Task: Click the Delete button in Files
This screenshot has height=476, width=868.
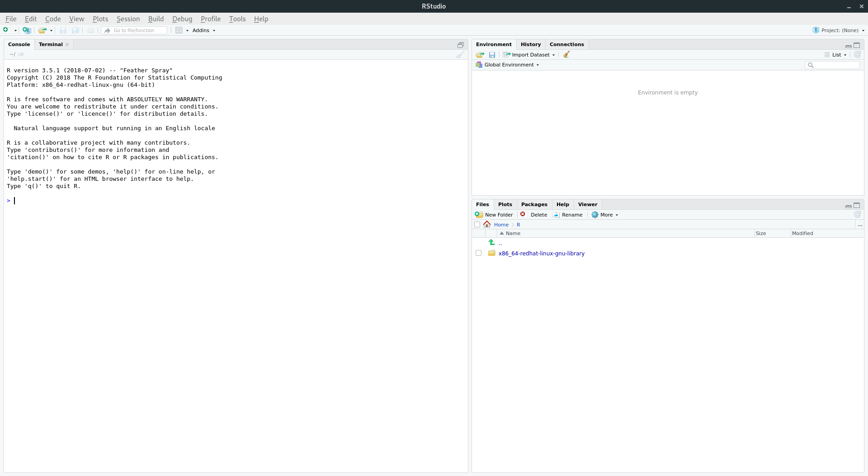Action: [534, 215]
